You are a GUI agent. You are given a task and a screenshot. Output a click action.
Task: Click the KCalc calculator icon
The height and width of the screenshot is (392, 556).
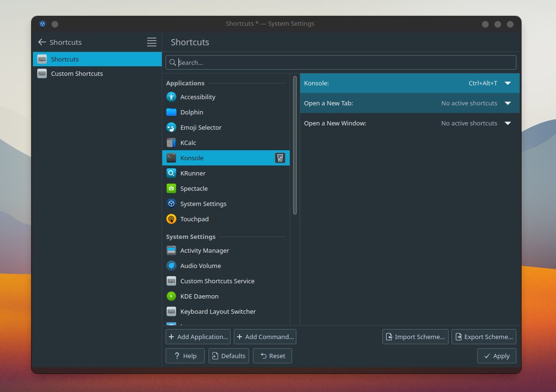171,143
